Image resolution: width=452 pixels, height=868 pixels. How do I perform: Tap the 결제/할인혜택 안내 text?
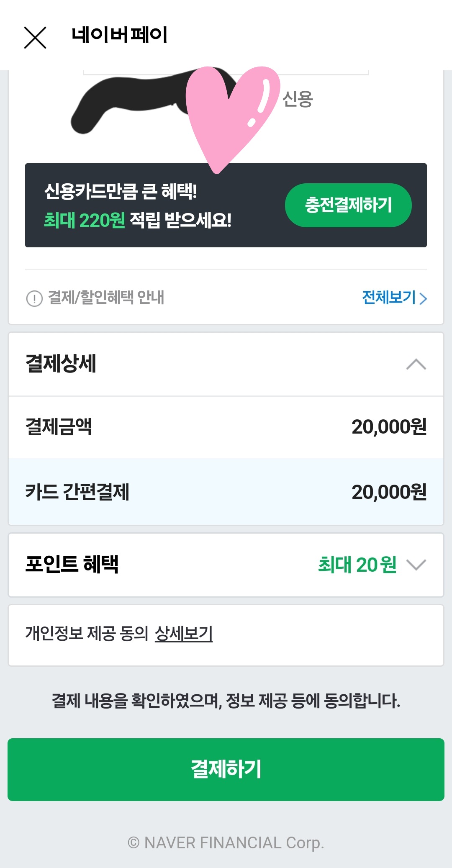106,298
